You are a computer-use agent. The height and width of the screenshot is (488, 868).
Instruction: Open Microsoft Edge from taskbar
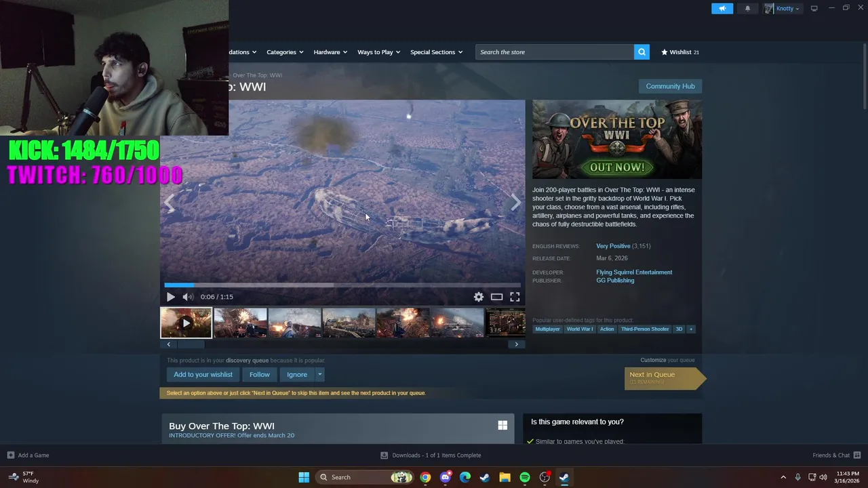tap(465, 477)
